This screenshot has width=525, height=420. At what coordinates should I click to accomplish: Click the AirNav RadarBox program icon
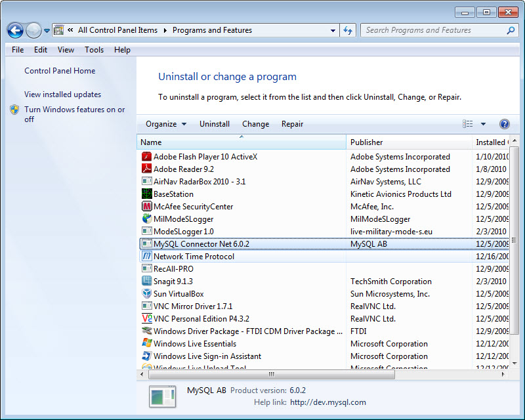tap(146, 181)
